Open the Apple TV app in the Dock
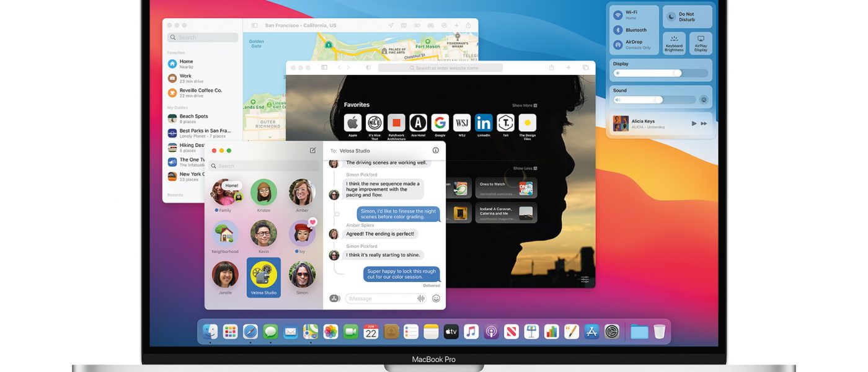The height and width of the screenshot is (372, 868). coord(451,332)
